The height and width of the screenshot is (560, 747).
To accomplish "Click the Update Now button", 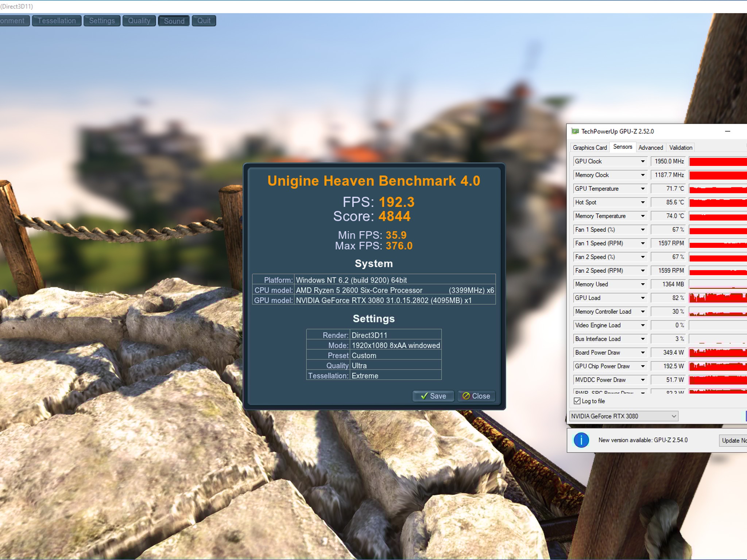I will pyautogui.click(x=733, y=440).
